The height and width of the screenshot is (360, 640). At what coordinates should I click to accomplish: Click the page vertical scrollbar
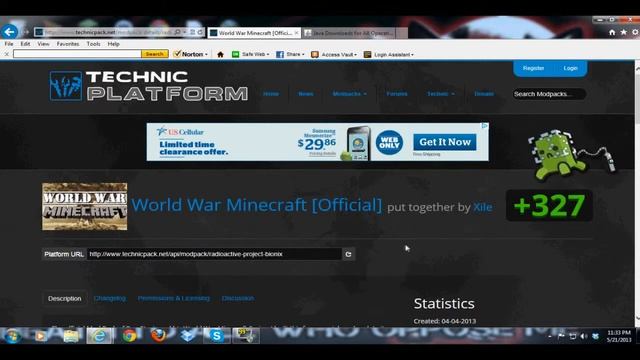pyautogui.click(x=637, y=192)
